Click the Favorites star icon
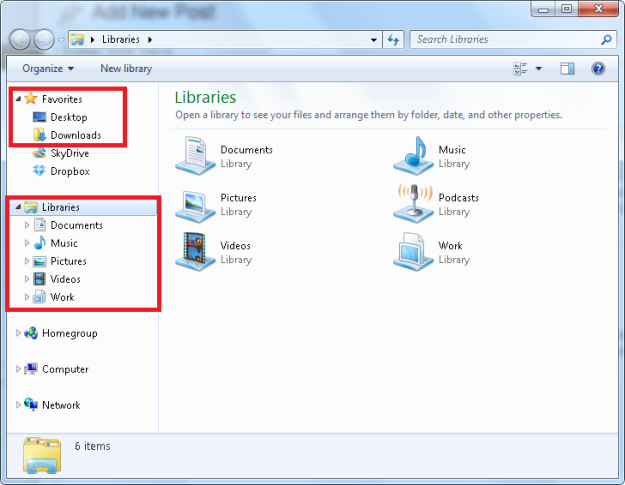 pos(31,98)
